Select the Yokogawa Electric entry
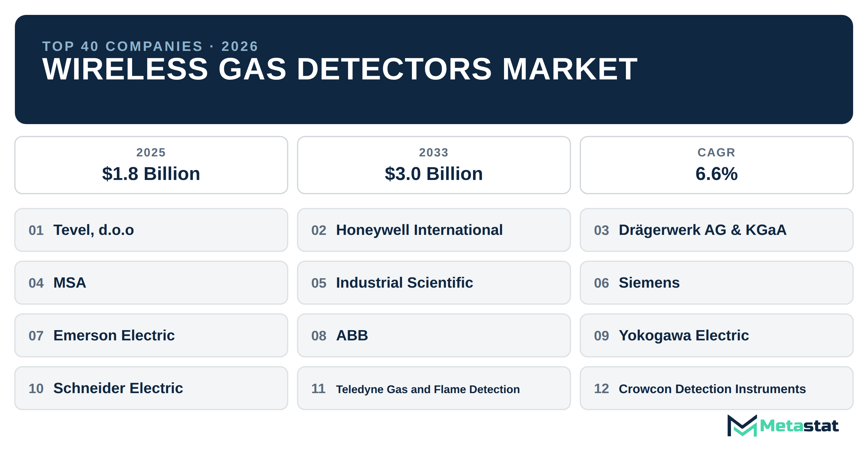Viewport: 868px width, 453px height. click(x=716, y=335)
